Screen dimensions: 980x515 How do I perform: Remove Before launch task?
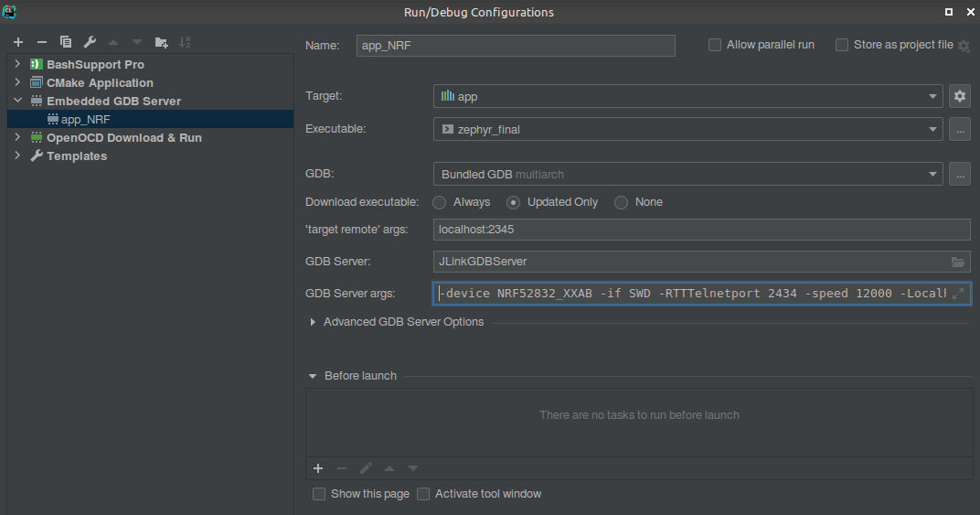click(342, 468)
